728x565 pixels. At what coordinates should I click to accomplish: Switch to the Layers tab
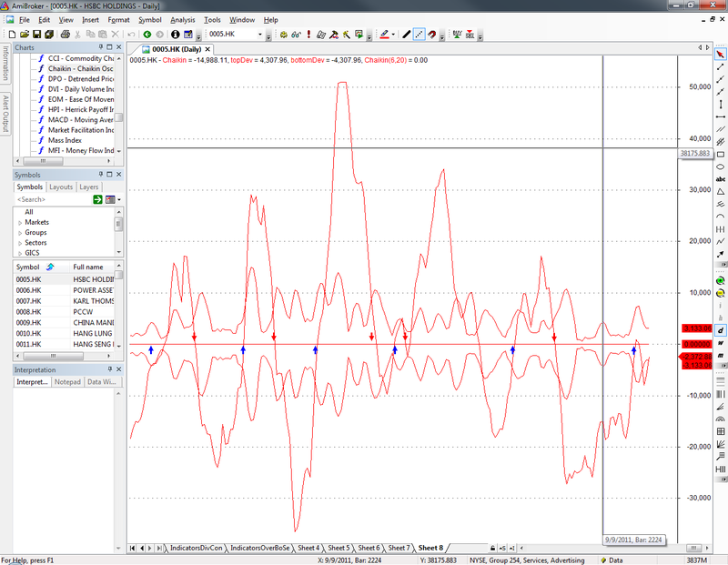coord(88,187)
